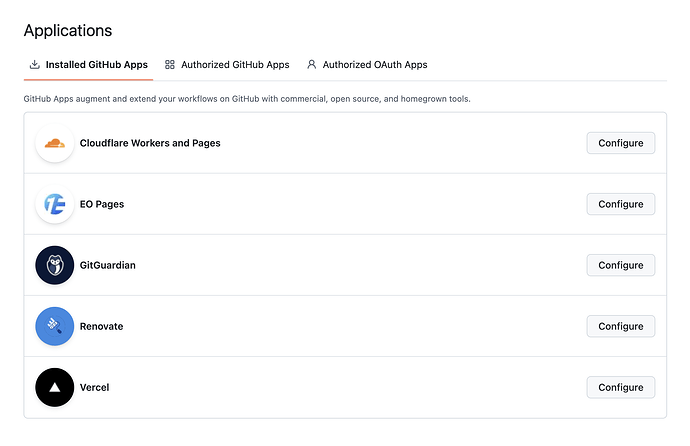Open the Renovate name link
Viewport: 690px width, 446px height.
pyautogui.click(x=101, y=326)
